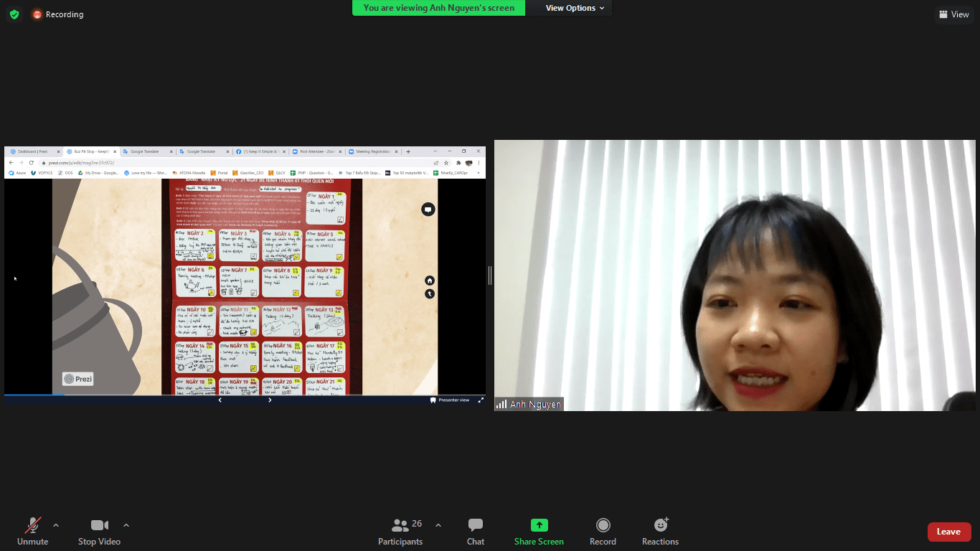Open the Participants panel
The height and width of the screenshot is (551, 980).
(x=400, y=532)
